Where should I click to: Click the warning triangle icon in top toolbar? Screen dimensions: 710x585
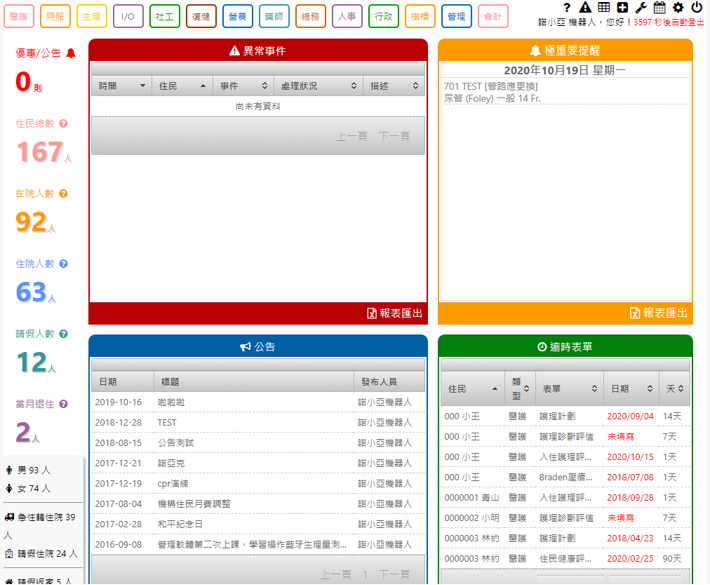click(x=585, y=7)
